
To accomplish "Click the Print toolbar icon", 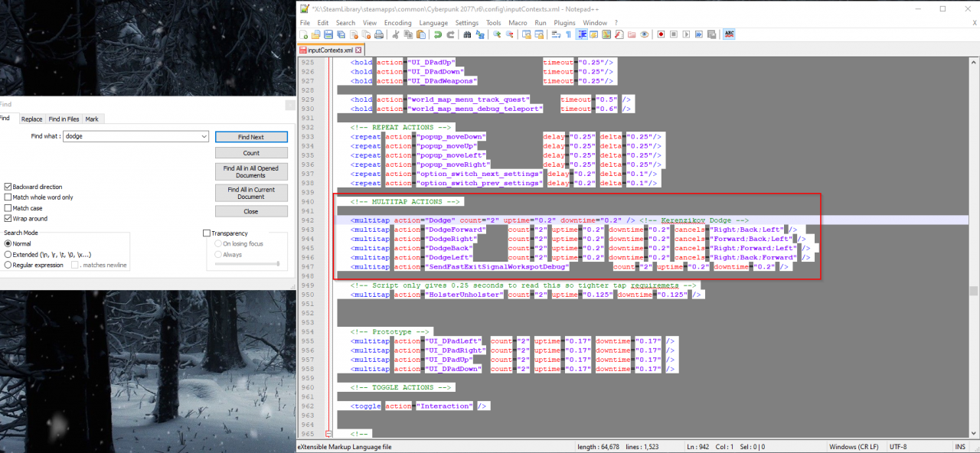I will click(x=381, y=34).
